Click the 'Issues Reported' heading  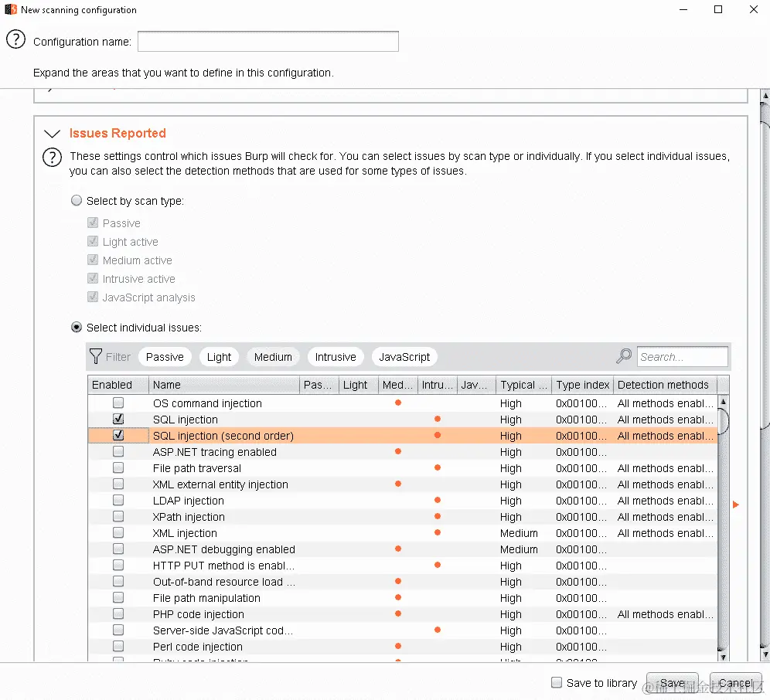coord(118,133)
